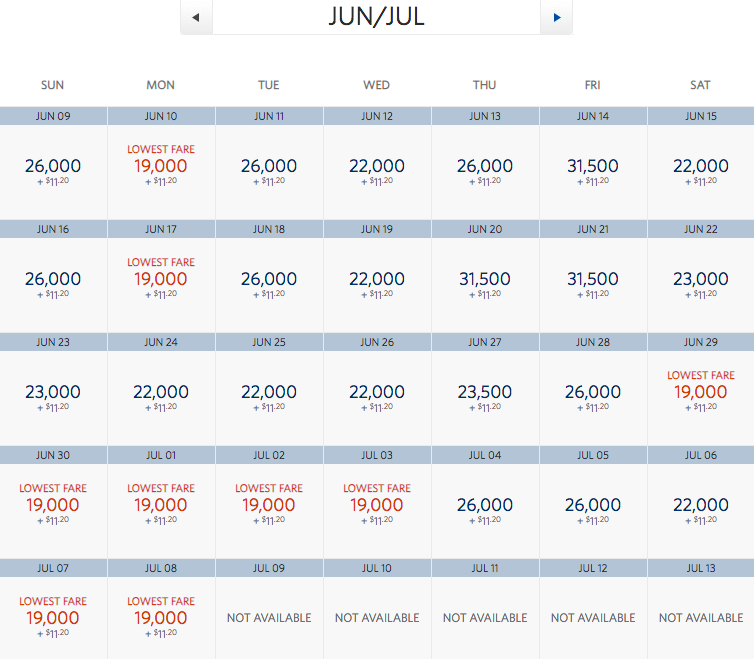Click the JUL 09 Not Available cell

(269, 618)
